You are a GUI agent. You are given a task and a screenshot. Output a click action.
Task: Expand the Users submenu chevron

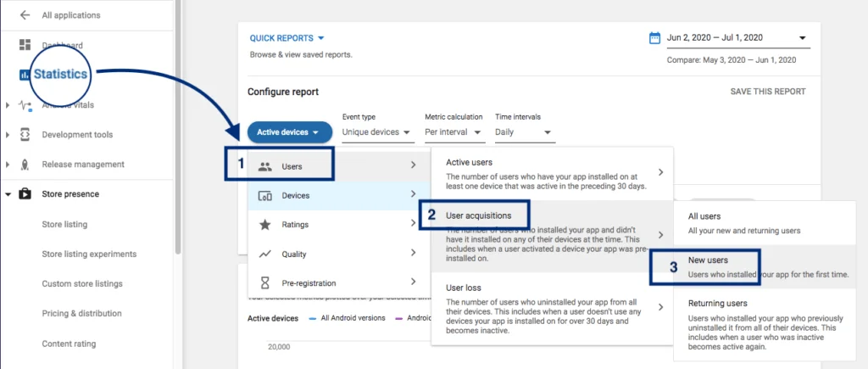(413, 165)
